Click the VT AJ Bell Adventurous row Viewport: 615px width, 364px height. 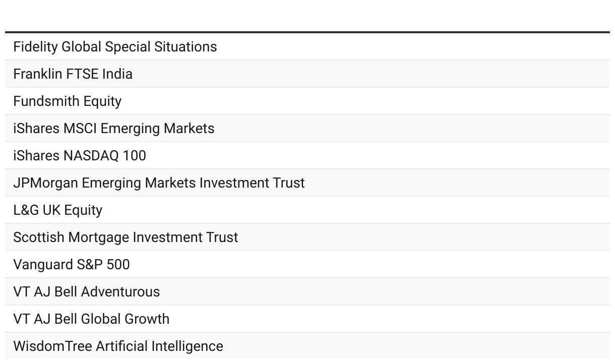[x=307, y=292]
